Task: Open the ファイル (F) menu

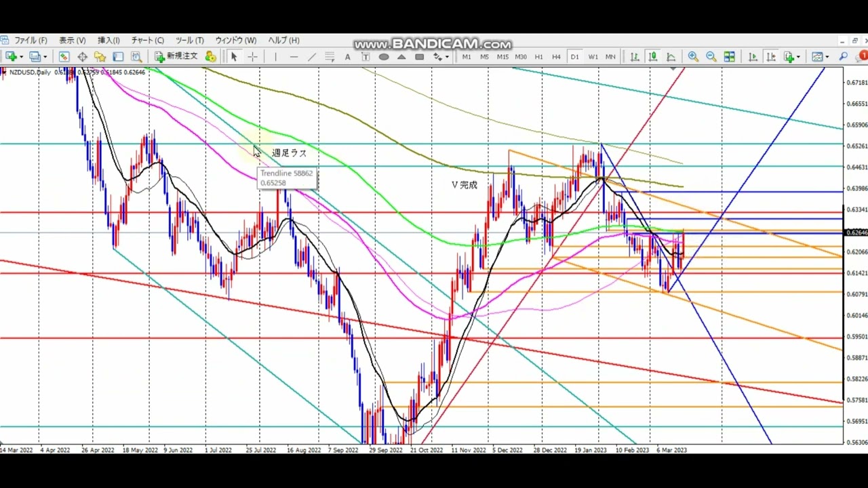Action: point(31,40)
